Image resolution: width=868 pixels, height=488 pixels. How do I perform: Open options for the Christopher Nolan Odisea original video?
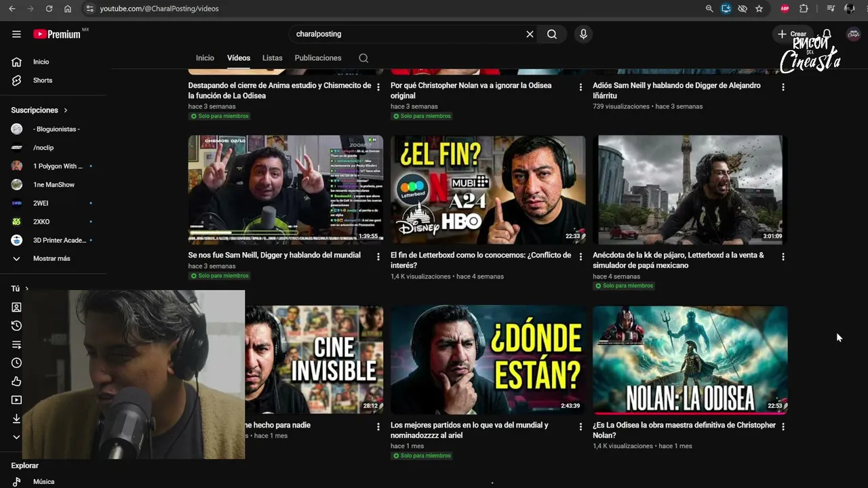580,87
